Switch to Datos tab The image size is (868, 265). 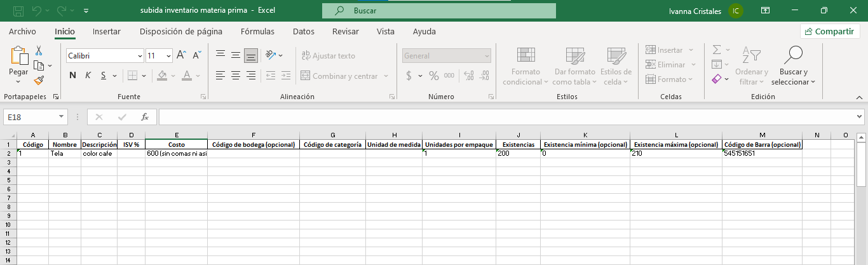pos(304,31)
